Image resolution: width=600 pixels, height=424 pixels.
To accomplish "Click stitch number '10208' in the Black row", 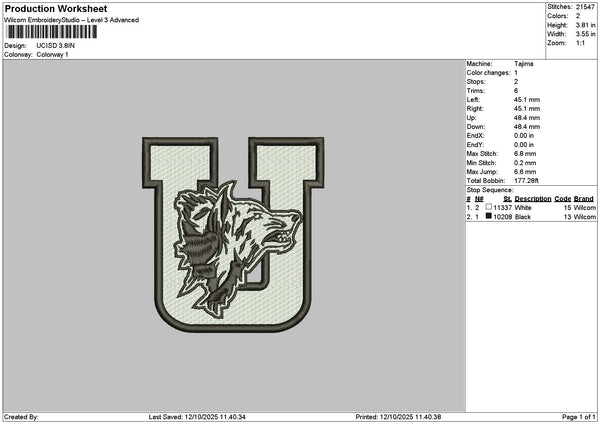I will coord(502,217).
